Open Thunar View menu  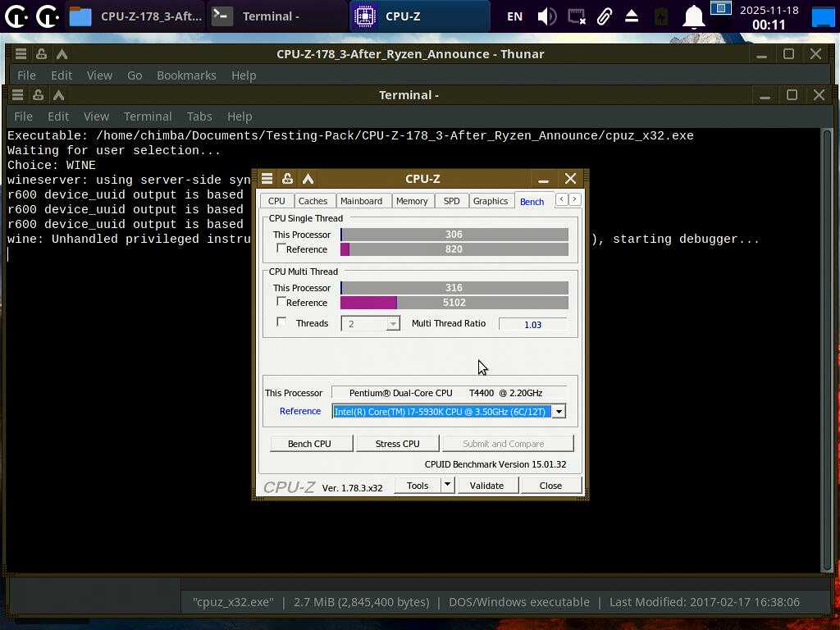click(x=99, y=75)
